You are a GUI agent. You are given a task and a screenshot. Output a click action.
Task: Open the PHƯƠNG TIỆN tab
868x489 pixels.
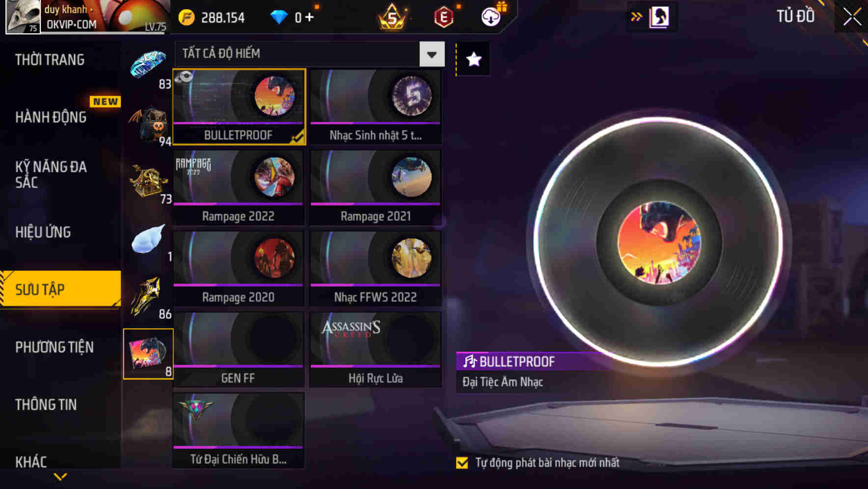pyautogui.click(x=54, y=348)
